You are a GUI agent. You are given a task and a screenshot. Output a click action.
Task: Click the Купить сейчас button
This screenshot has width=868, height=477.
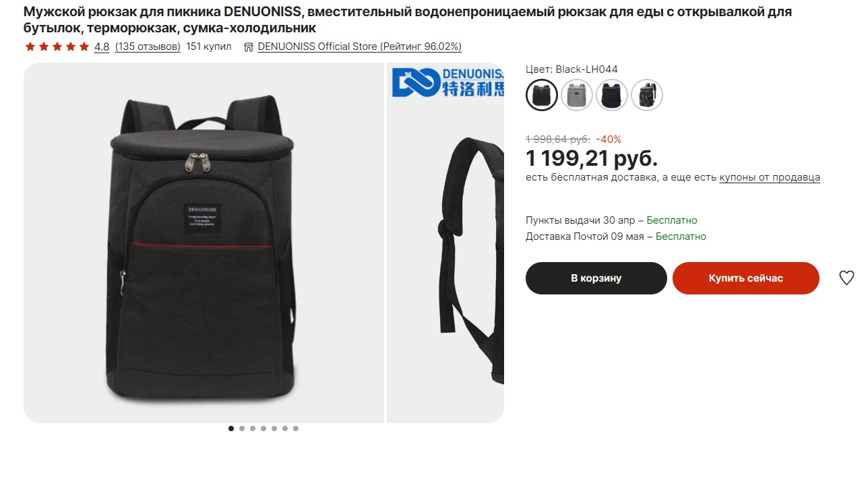pos(746,278)
